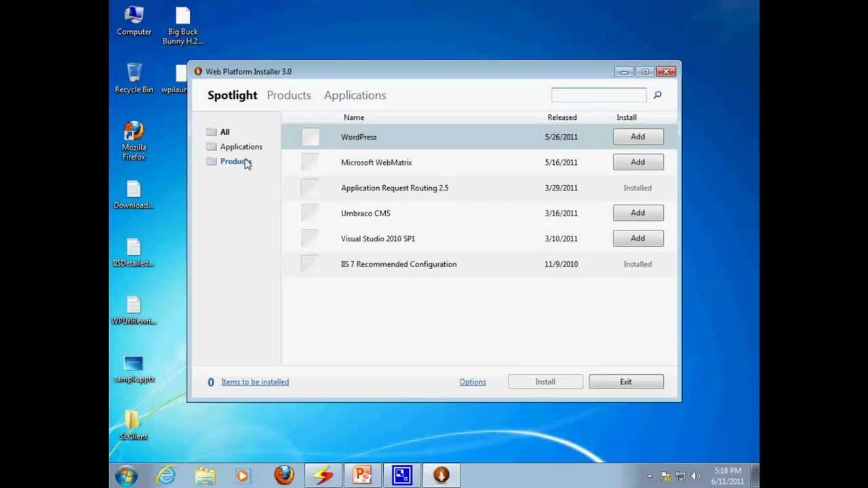The width and height of the screenshot is (868, 488).
Task: Open the Big Buck Bunny file icon
Action: click(x=182, y=26)
